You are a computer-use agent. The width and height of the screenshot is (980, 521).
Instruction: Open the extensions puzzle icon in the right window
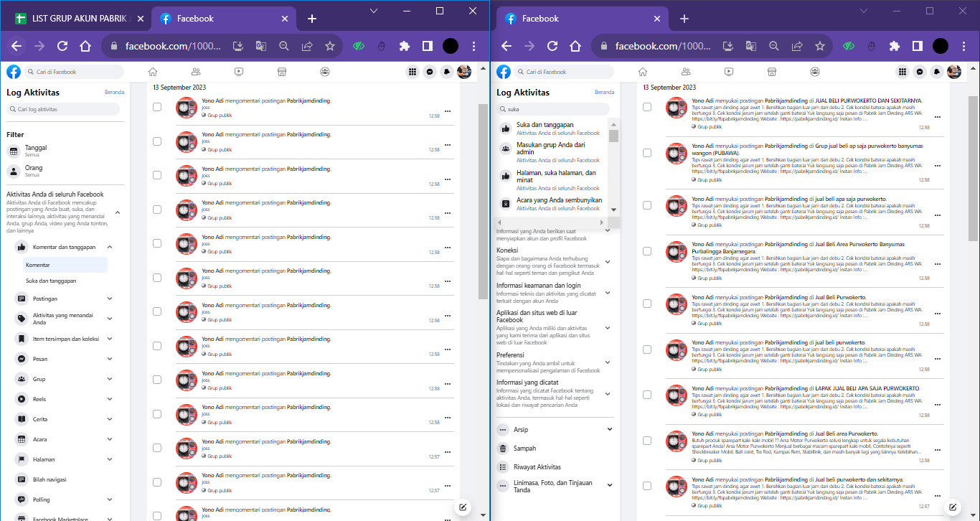click(895, 46)
